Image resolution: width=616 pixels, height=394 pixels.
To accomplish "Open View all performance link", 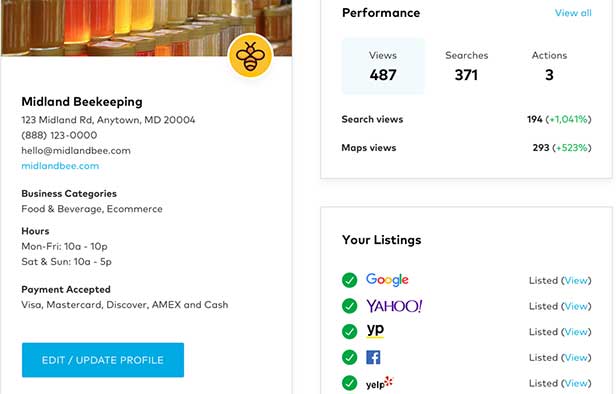I will point(573,13).
